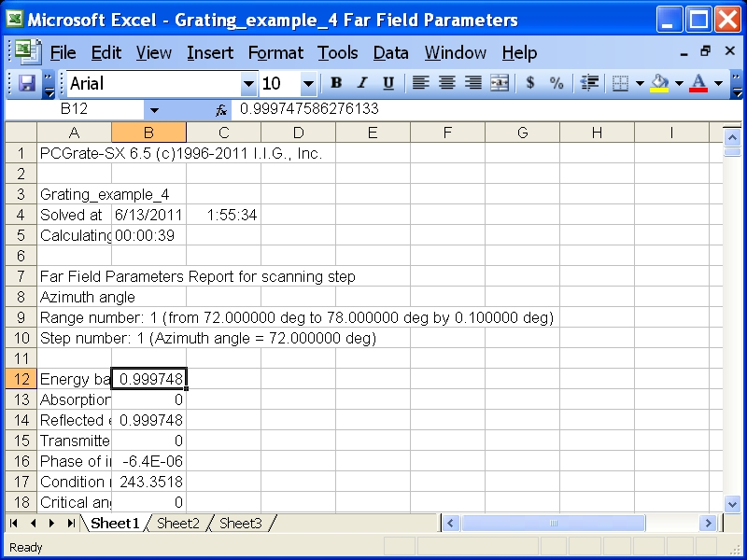Apply the yellow Fill Color
The height and width of the screenshot is (560, 747).
(659, 84)
